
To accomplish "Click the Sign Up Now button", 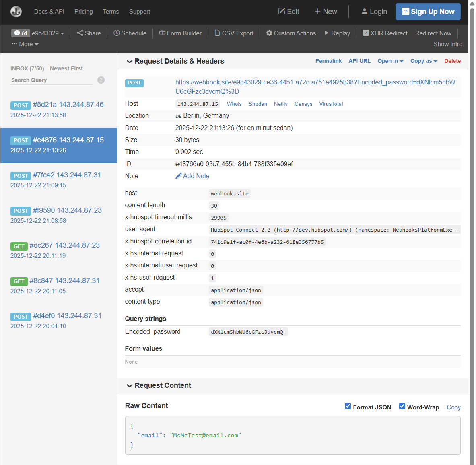I will (428, 11).
